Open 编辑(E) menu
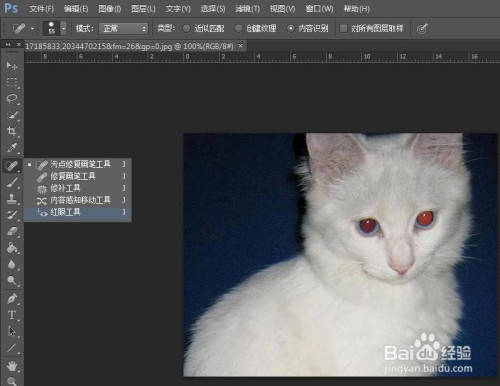Screen dimensions: 500x386 point(76,9)
